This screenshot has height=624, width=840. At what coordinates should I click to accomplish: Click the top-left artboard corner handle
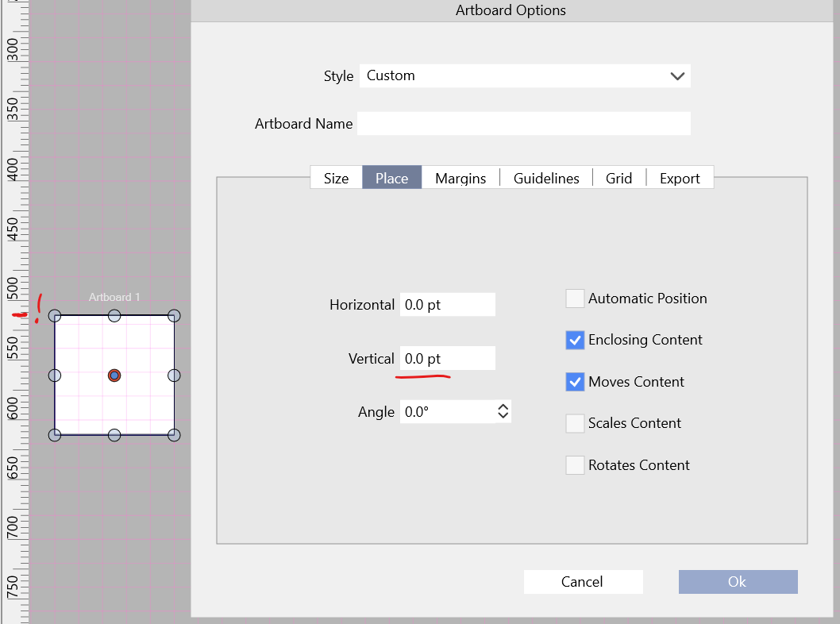pyautogui.click(x=55, y=316)
